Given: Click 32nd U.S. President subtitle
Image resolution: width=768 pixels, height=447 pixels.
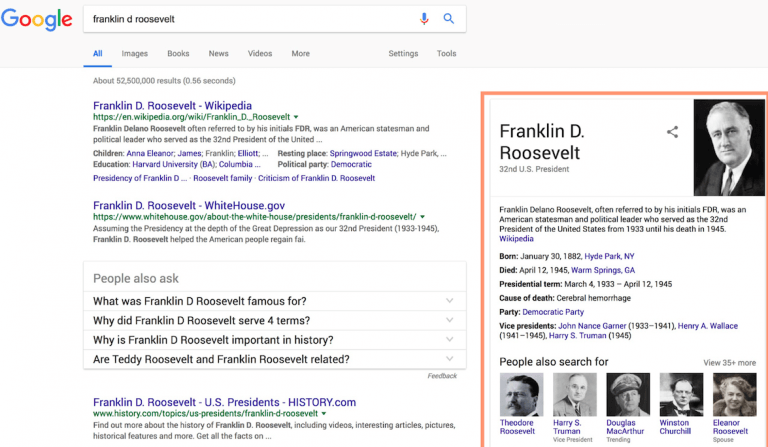Looking at the screenshot, I should [x=534, y=169].
